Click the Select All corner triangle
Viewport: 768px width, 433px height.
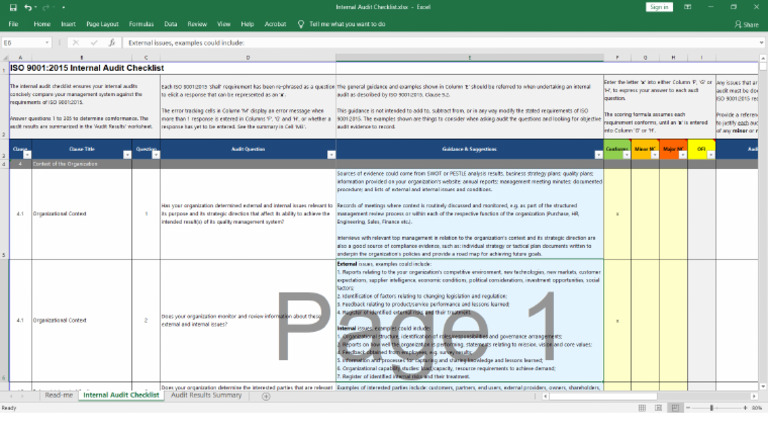pyautogui.click(x=5, y=58)
